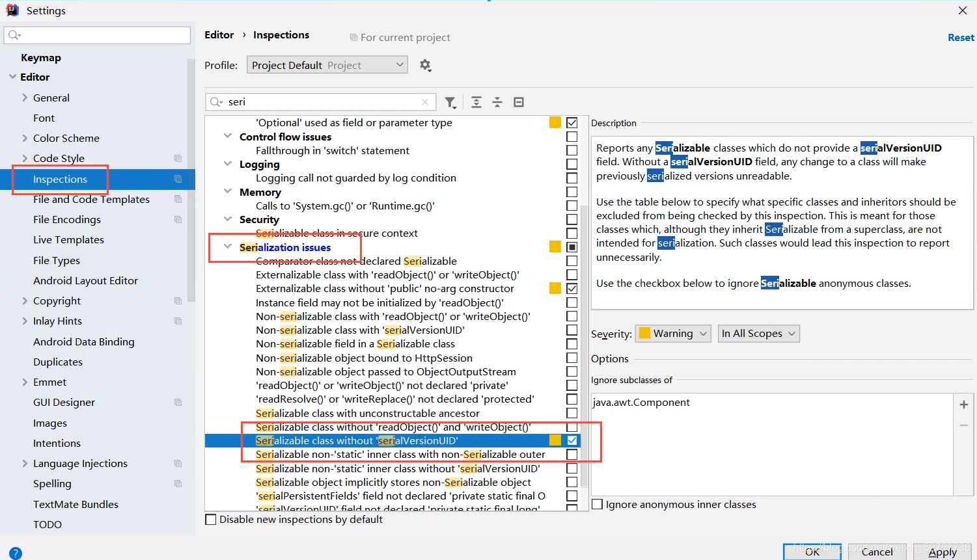977x560 pixels.
Task: Open the Duplicates settings page
Action: pos(58,362)
